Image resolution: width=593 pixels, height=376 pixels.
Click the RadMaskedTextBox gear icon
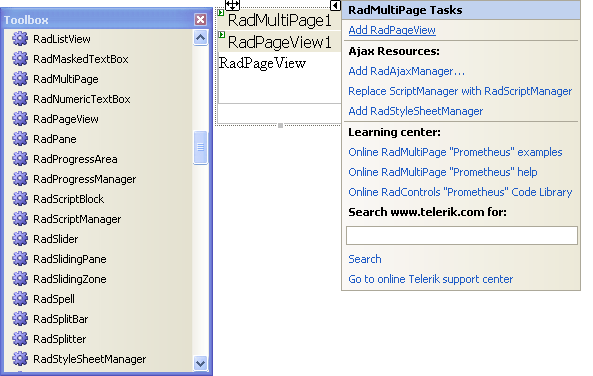click(20, 59)
